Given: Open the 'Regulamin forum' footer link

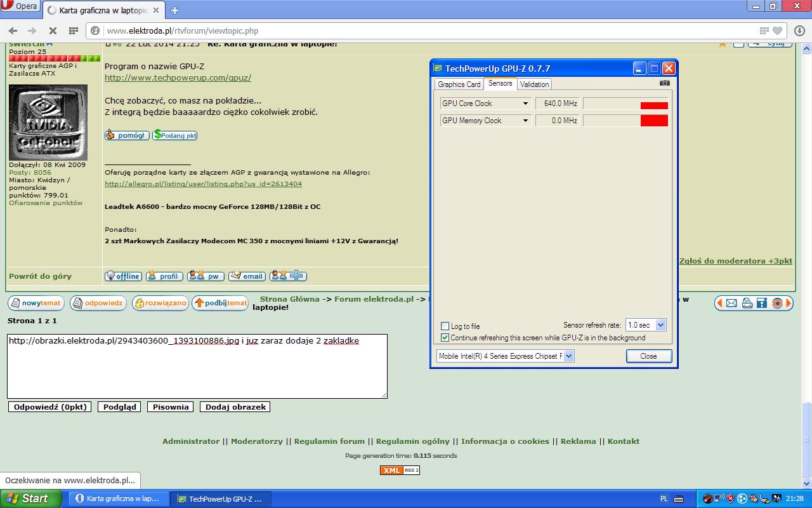Looking at the screenshot, I should 329,441.
